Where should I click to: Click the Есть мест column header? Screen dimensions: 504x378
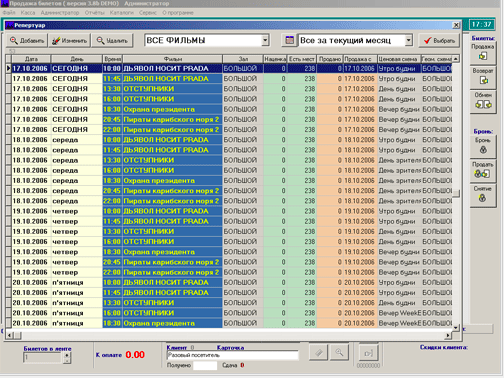coord(302,59)
